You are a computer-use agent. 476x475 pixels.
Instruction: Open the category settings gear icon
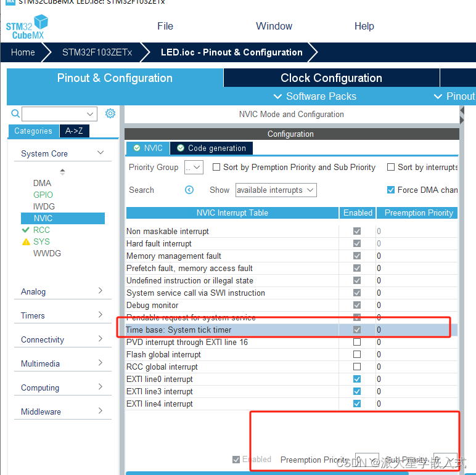[x=110, y=113]
